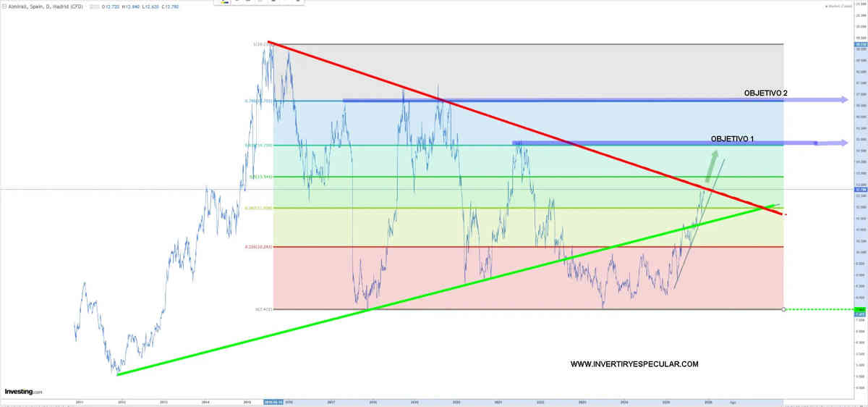Click the blue top price tag on axis

click(x=859, y=44)
